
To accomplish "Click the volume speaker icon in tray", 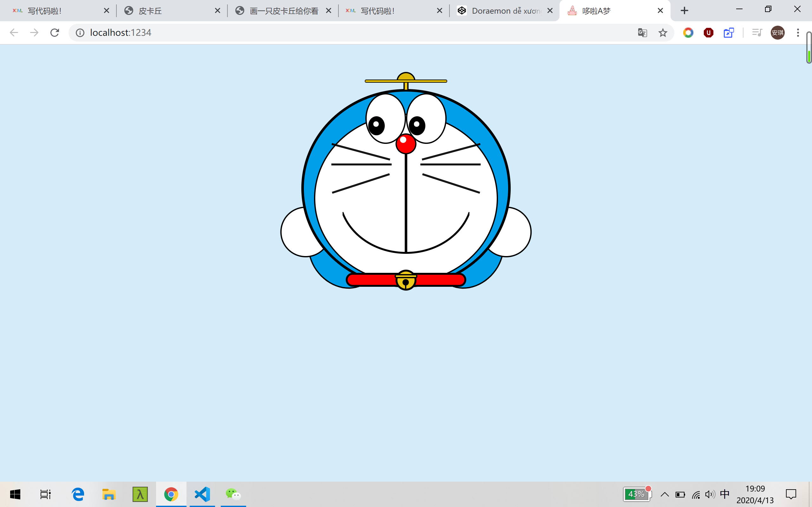I will 710,495.
